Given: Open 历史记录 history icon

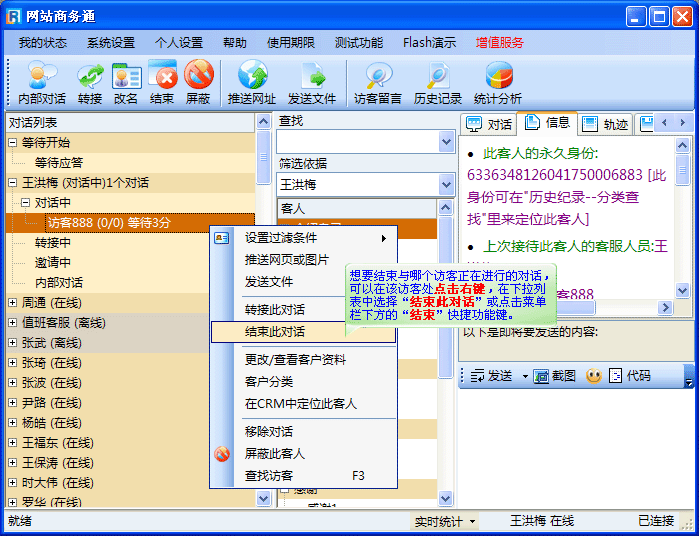Looking at the screenshot, I should (x=438, y=76).
